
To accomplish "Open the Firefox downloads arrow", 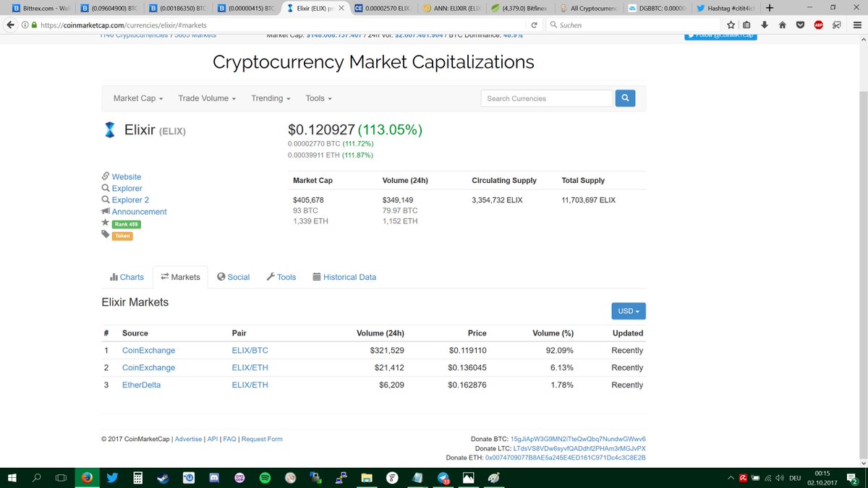I will click(765, 25).
